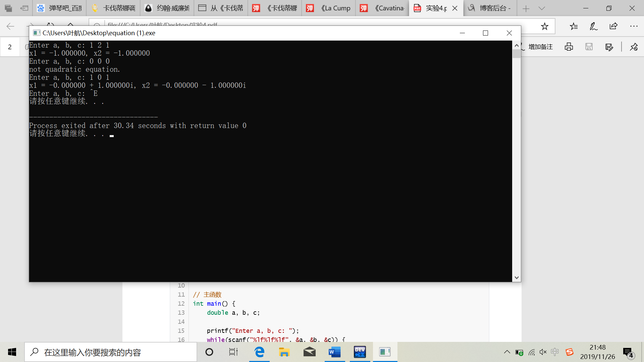Open the Edge settings and more menu
The width and height of the screenshot is (644, 362).
[x=634, y=26]
